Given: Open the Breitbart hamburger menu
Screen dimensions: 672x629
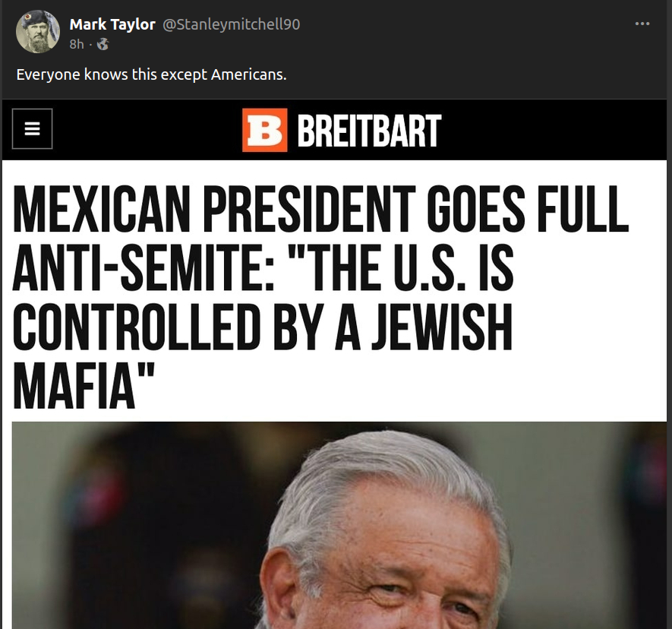Looking at the screenshot, I should tap(32, 128).
